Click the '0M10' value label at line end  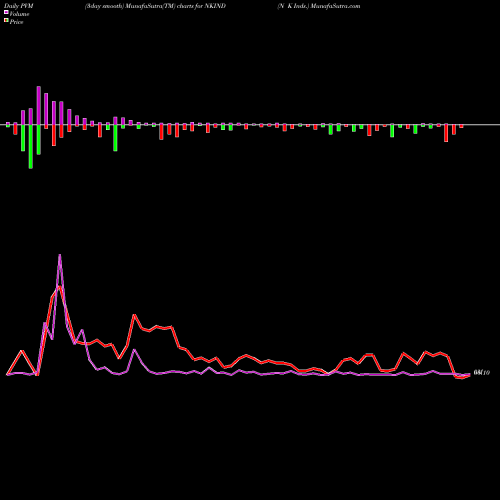(x=482, y=373)
